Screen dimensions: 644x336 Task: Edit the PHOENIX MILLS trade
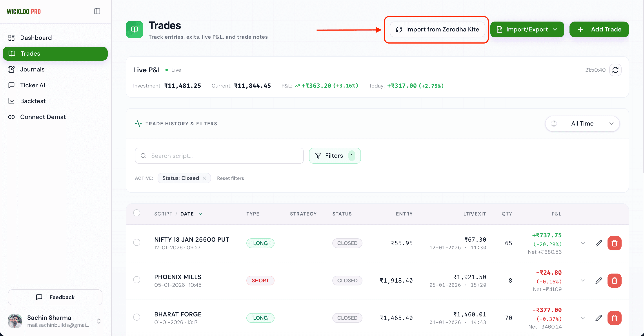tap(599, 280)
